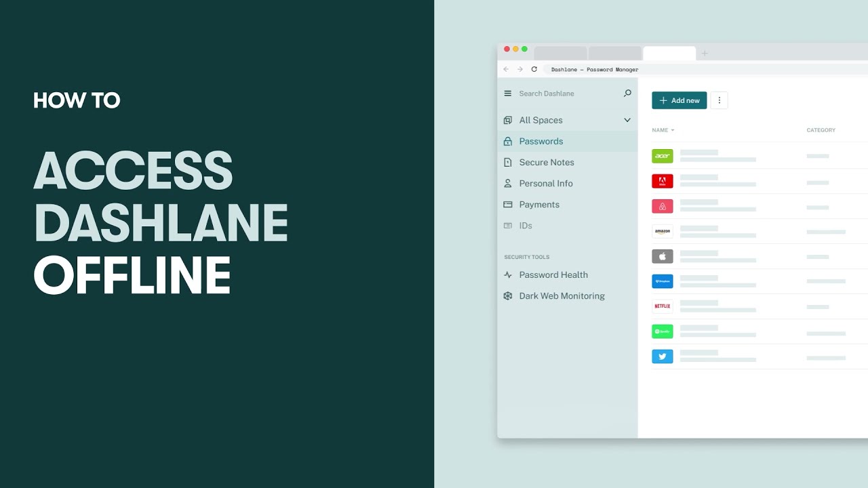Open Personal Info section
The height and width of the screenshot is (488, 868).
[x=546, y=183]
